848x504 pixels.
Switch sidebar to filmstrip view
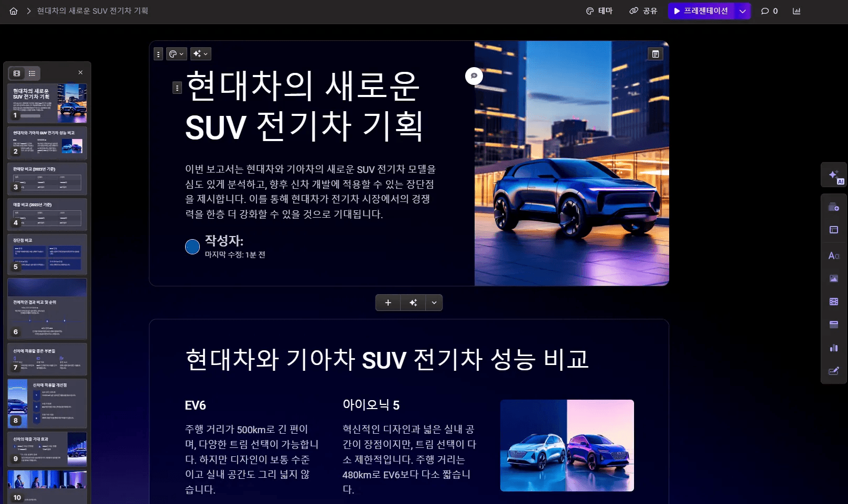click(17, 73)
